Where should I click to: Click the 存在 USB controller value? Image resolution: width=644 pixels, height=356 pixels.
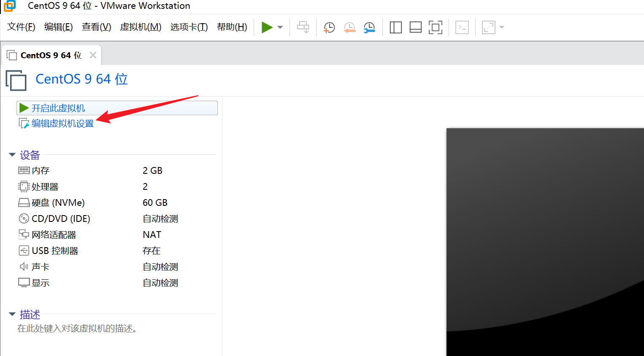[152, 251]
